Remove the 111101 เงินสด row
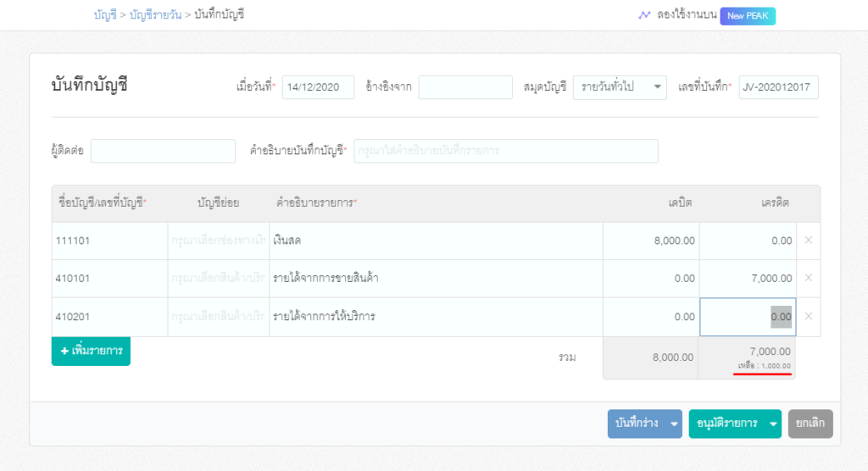868x471 pixels. pyautogui.click(x=808, y=241)
